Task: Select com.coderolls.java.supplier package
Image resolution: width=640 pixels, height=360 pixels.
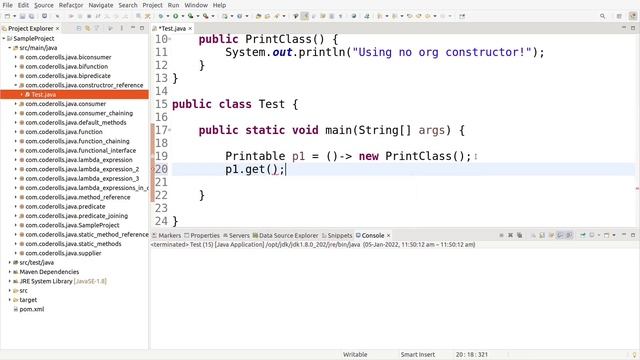Action: click(63, 253)
